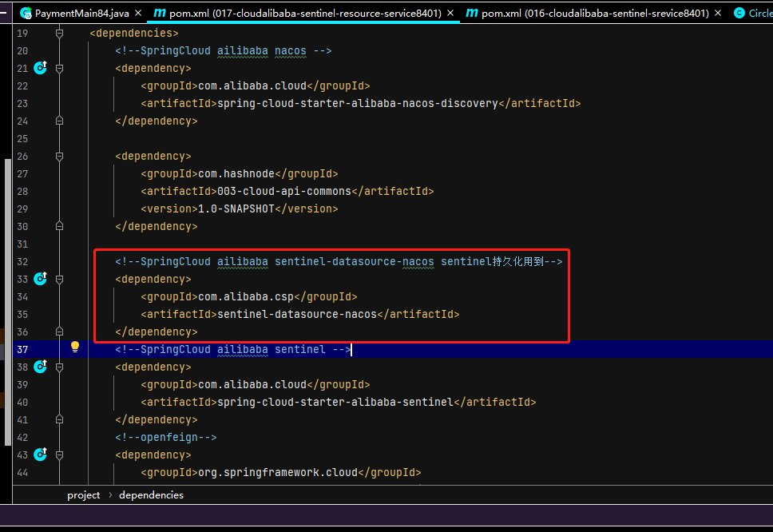Collapse the nacos-discovery dependency fold at line 21
The height and width of the screenshot is (532, 773).
(x=58, y=68)
